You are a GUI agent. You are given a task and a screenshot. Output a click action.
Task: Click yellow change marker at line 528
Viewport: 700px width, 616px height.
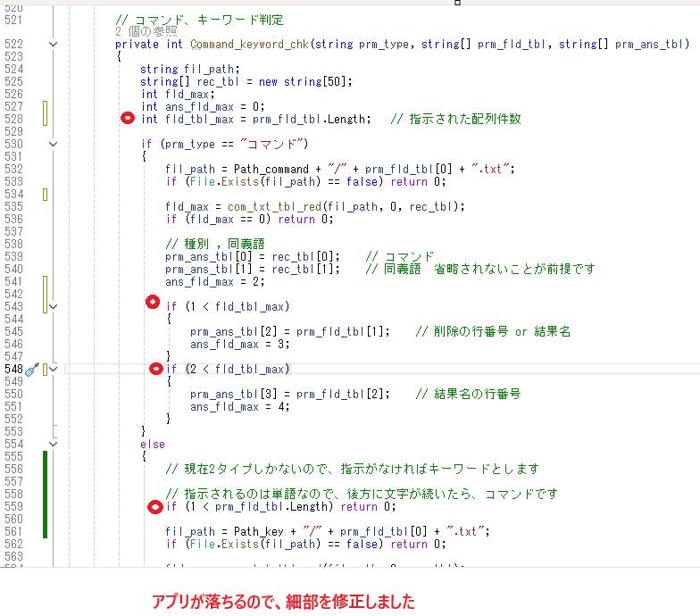coord(45,113)
